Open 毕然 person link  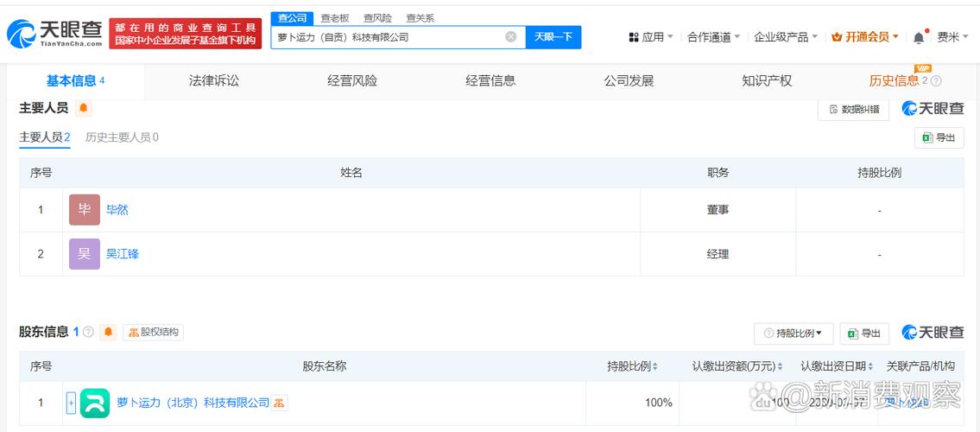117,210
